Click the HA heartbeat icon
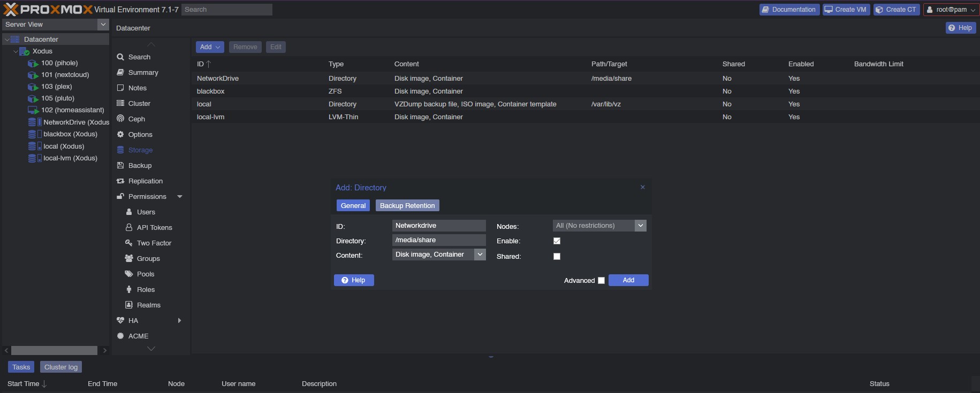 click(x=120, y=320)
